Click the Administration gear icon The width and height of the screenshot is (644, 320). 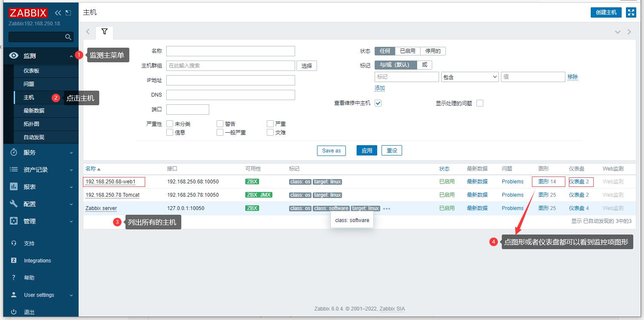coord(14,221)
